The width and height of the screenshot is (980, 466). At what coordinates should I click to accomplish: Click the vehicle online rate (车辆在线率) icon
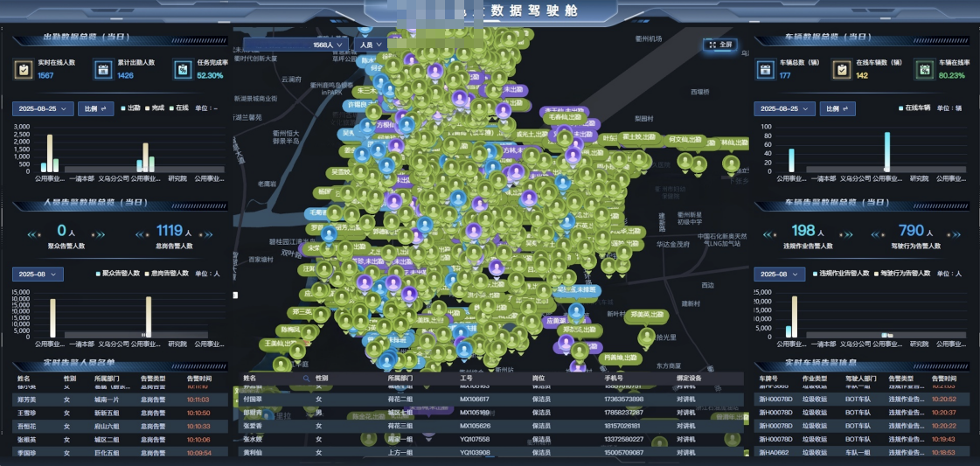[924, 69]
